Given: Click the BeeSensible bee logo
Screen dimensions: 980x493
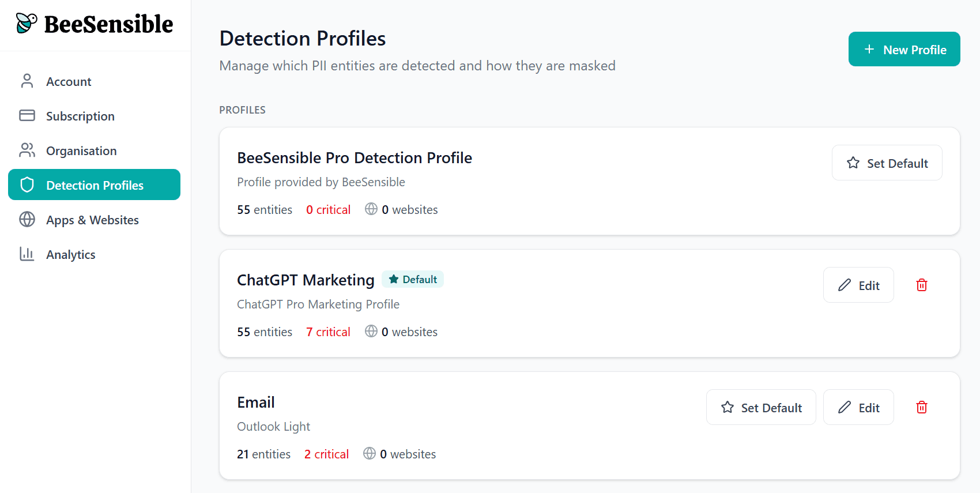Looking at the screenshot, I should click(27, 23).
